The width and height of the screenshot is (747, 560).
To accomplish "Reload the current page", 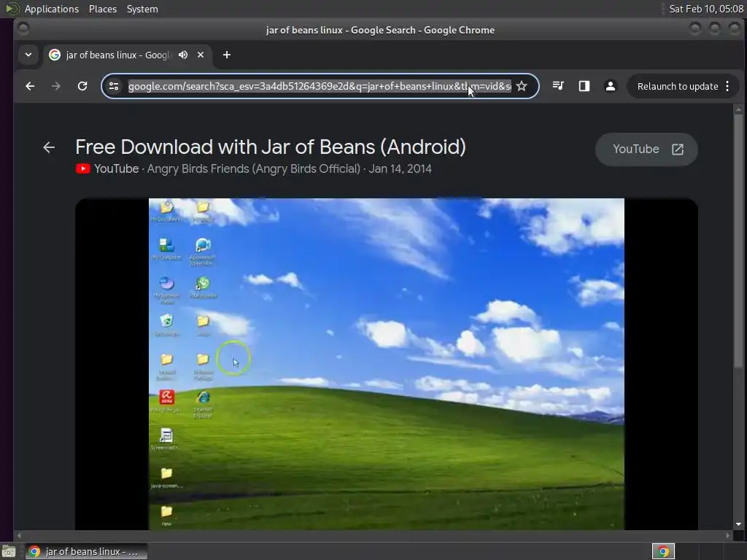I will point(82,86).
